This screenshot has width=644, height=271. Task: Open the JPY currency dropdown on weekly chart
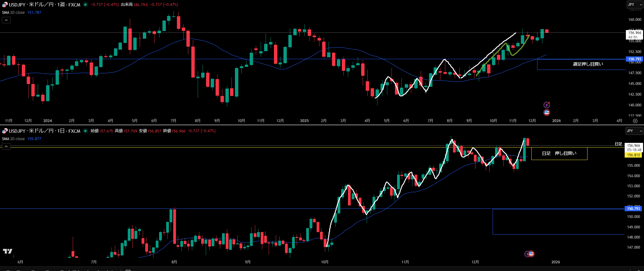[634, 5]
